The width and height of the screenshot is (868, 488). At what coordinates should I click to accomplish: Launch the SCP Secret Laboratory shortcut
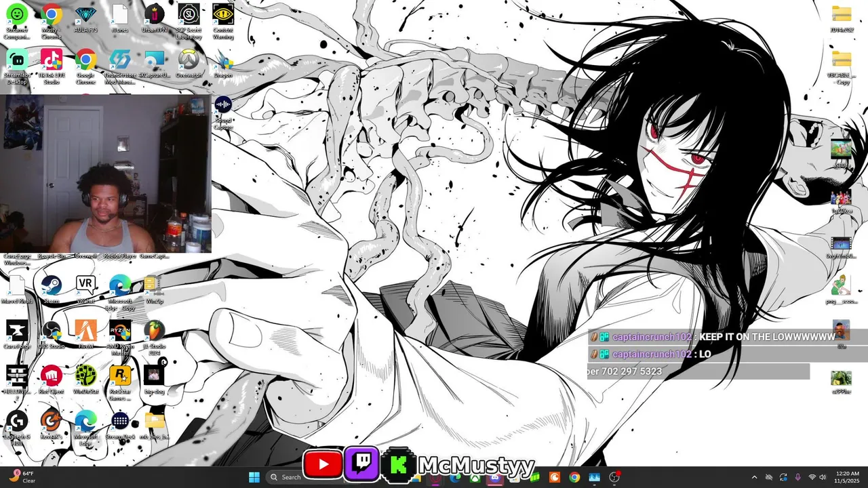(189, 22)
